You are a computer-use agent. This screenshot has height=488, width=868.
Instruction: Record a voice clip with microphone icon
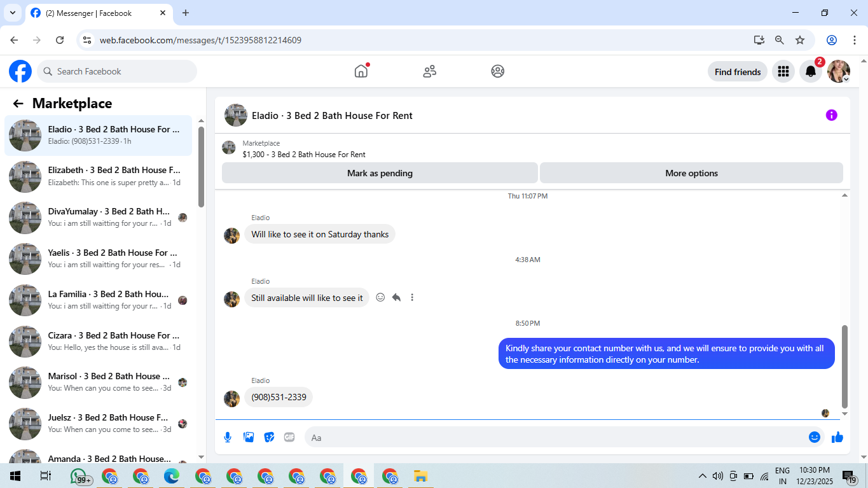[x=228, y=437]
